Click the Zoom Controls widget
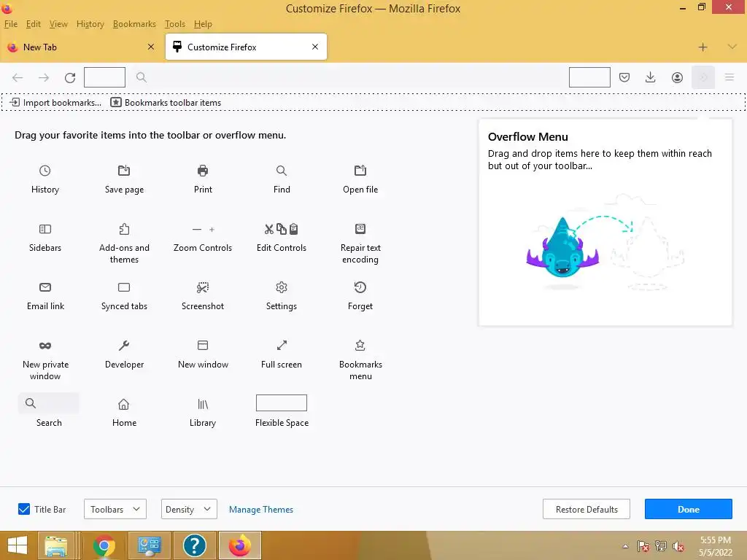747x560 pixels. click(x=203, y=229)
